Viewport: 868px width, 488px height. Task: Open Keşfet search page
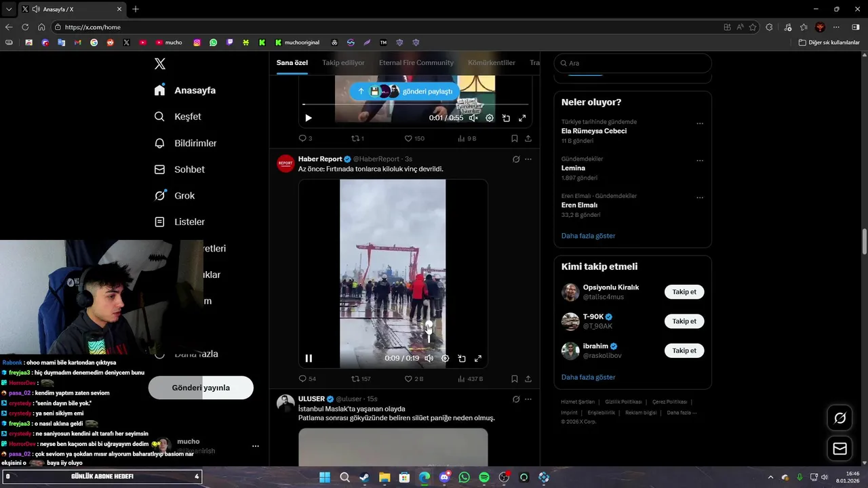[x=178, y=117]
